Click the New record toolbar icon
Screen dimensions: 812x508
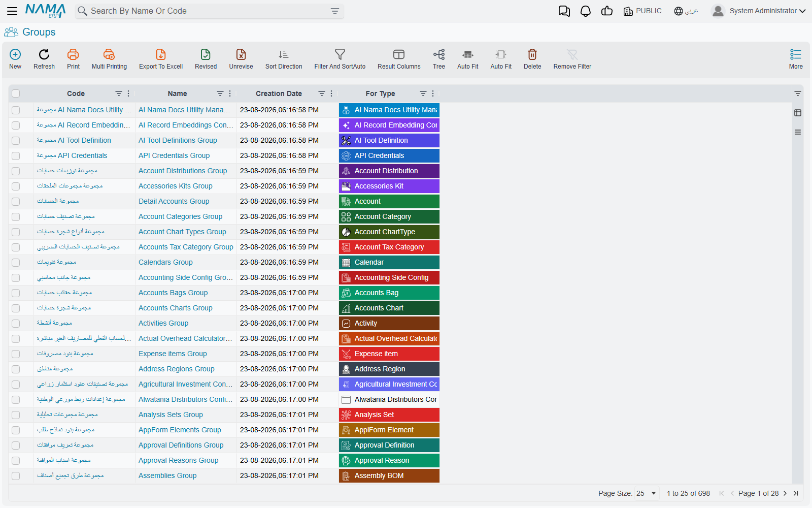15,59
